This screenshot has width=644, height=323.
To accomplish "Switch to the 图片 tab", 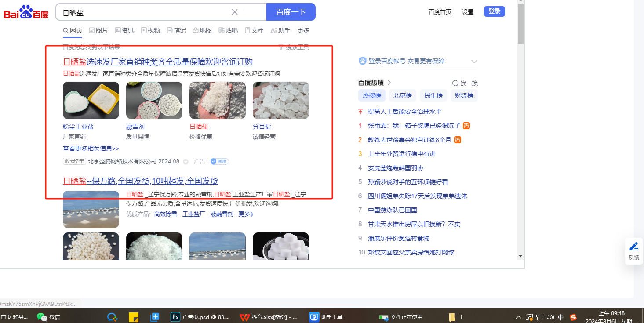I will tap(98, 30).
